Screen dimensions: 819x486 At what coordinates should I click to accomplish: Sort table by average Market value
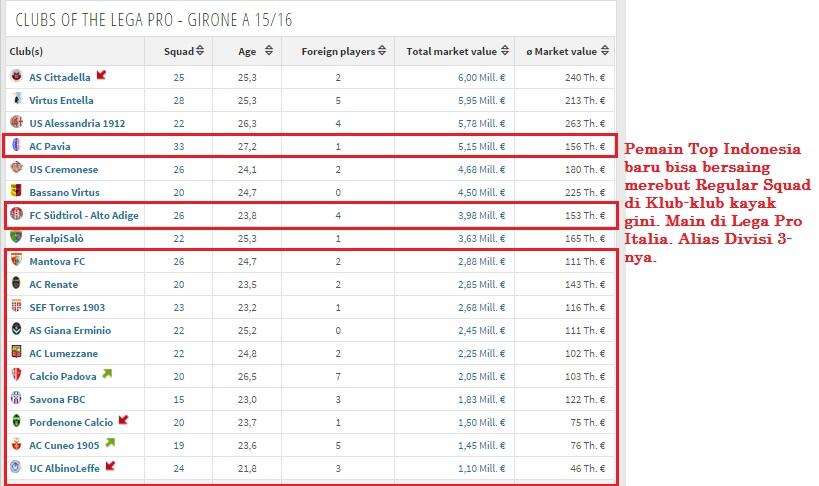(567, 51)
